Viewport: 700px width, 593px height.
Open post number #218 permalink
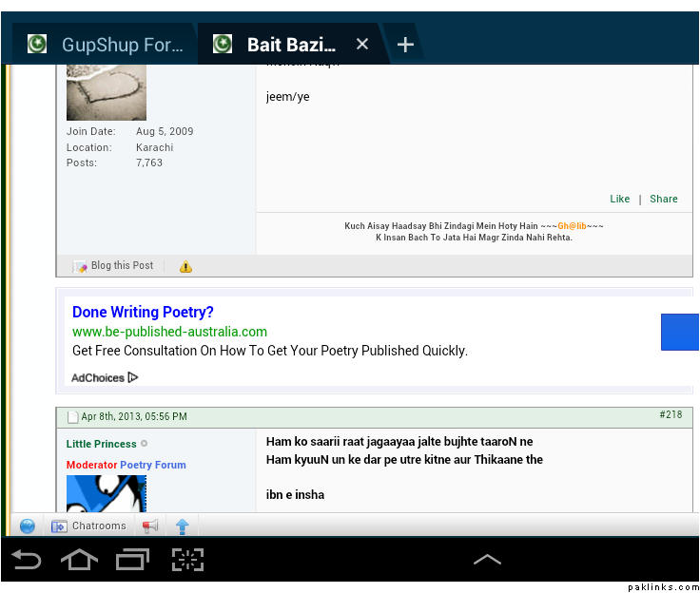coord(670,415)
